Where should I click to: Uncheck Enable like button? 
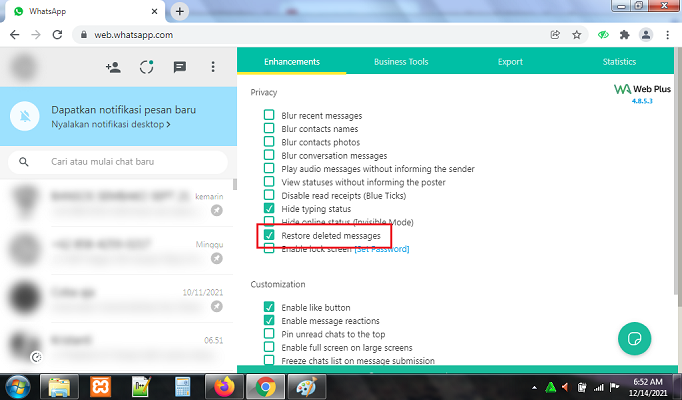coord(269,307)
